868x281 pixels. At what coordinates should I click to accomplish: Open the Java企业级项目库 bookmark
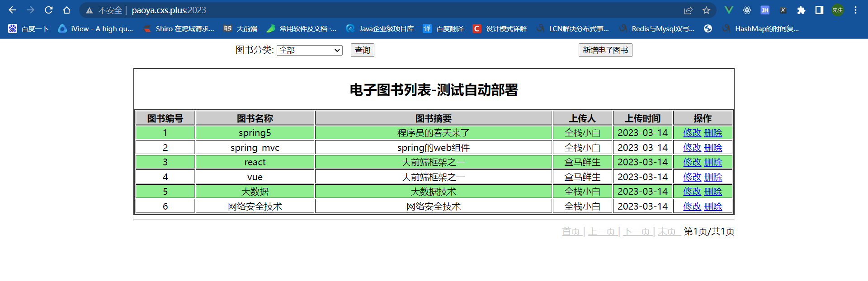tap(380, 28)
